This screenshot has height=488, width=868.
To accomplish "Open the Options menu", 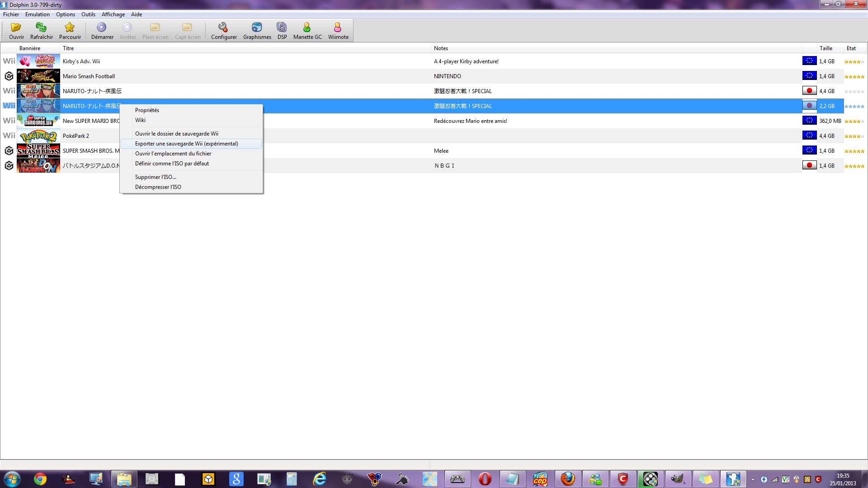I will pos(66,14).
